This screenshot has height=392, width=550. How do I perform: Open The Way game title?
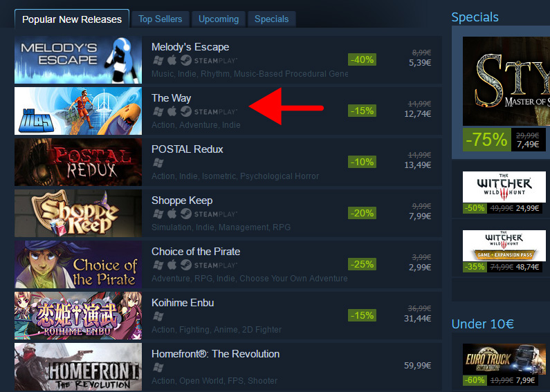pos(171,98)
